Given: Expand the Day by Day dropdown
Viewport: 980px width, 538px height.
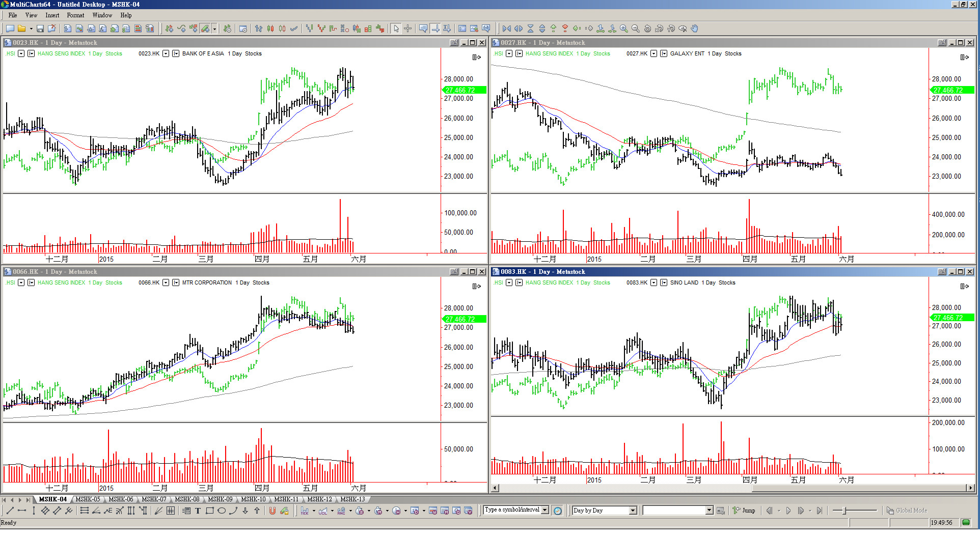Looking at the screenshot, I should 633,511.
